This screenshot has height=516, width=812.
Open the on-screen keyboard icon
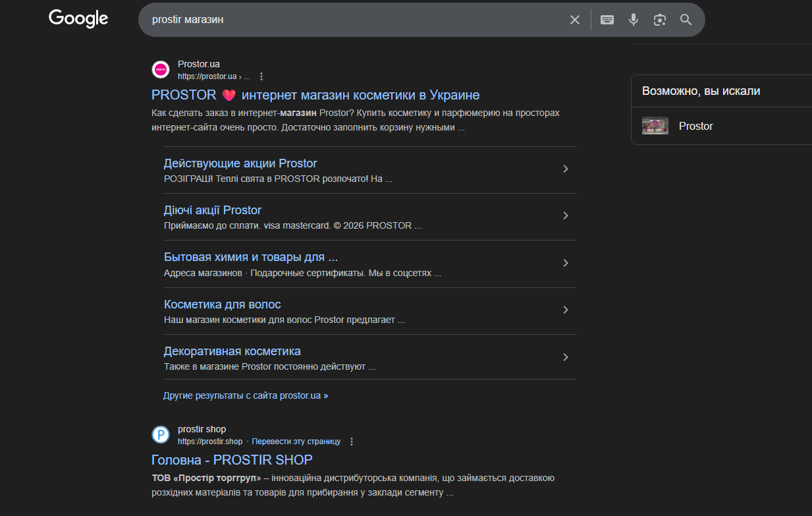(607, 20)
